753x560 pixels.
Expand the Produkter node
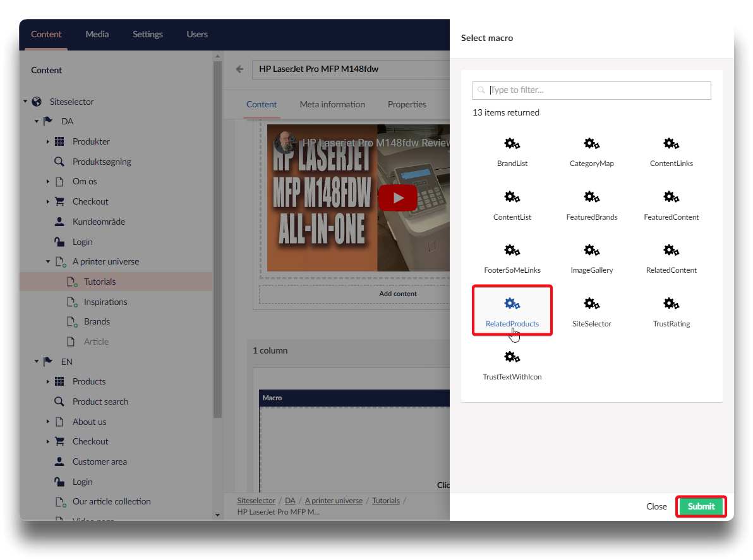tap(47, 141)
